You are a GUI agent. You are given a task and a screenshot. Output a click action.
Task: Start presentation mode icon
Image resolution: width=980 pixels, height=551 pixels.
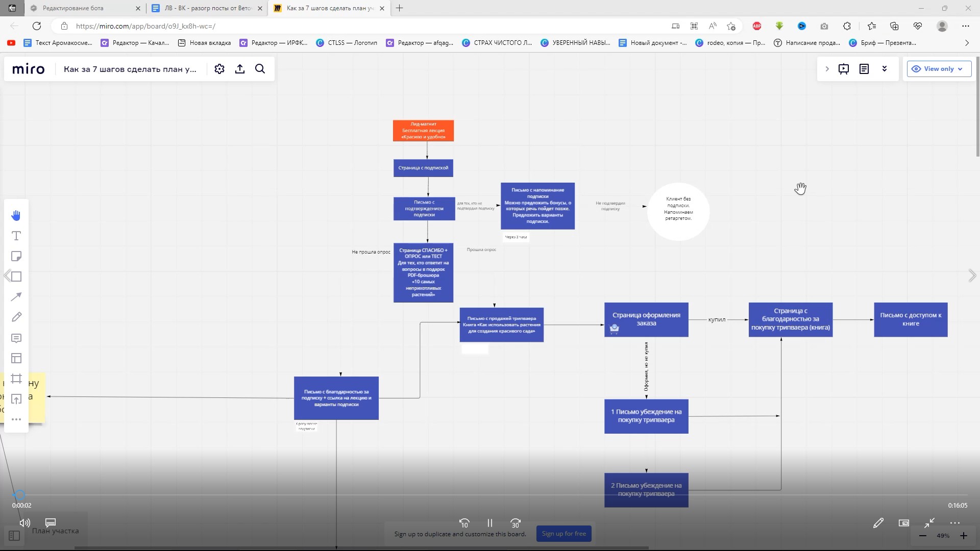[x=844, y=69]
